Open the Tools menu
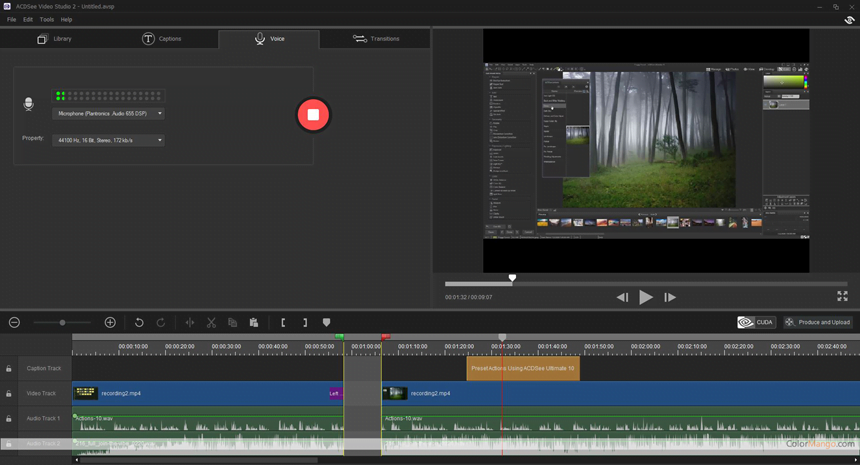The image size is (860, 465). click(47, 19)
